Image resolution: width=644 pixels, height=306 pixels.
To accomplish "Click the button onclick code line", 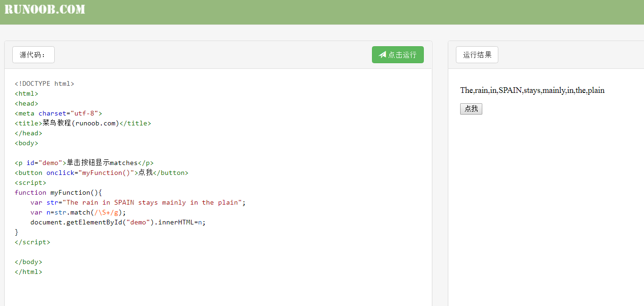I will click(x=101, y=173).
